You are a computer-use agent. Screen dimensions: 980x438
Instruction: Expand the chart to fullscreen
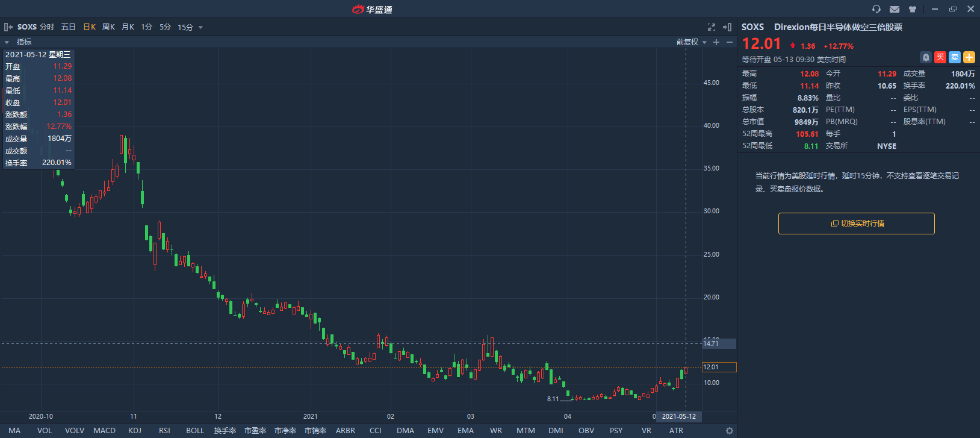(712, 27)
